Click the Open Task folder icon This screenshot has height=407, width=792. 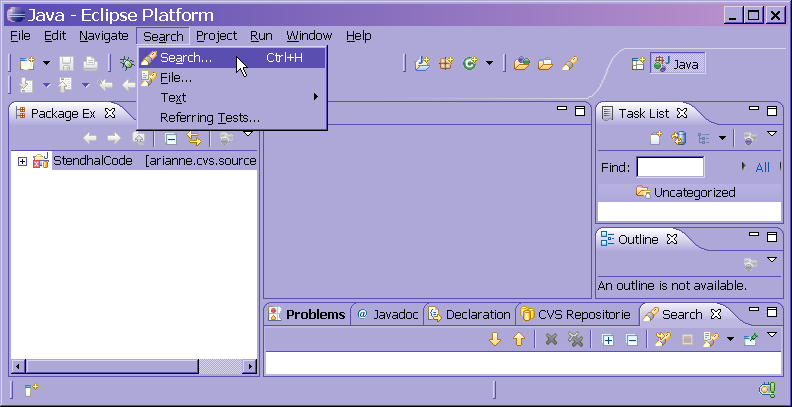pyautogui.click(x=545, y=64)
